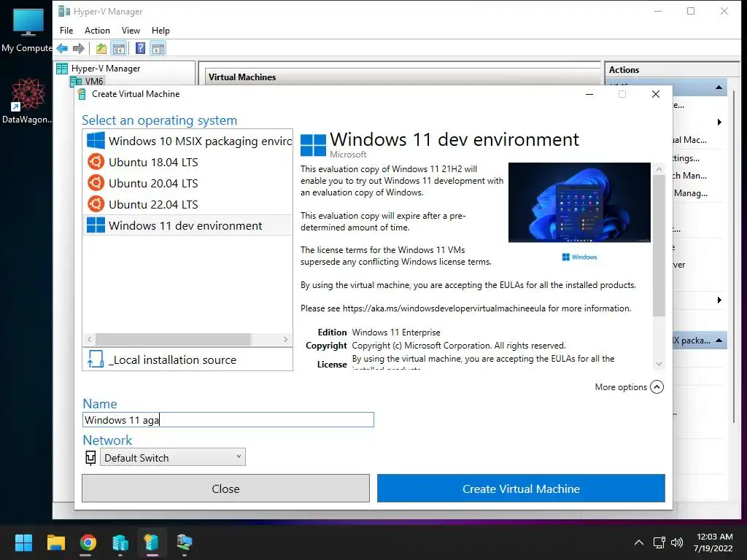
Task: Expand the lower submenu arrow in Actions pane
Action: click(x=719, y=300)
